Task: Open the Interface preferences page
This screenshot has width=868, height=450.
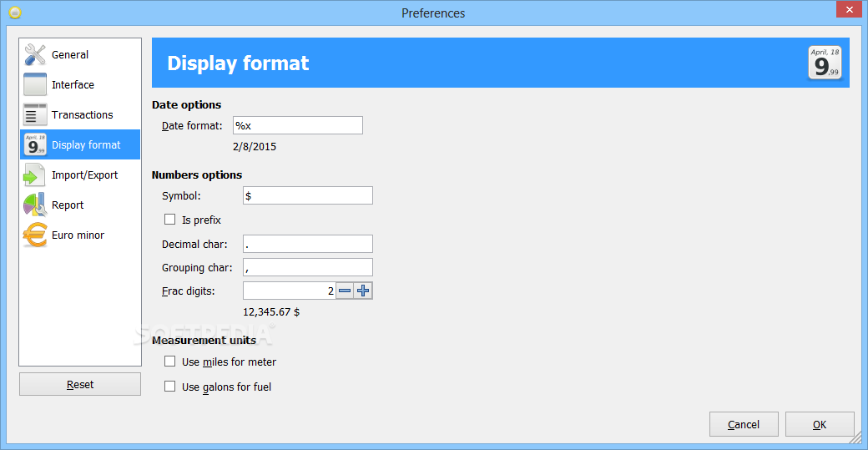Action: pos(80,84)
